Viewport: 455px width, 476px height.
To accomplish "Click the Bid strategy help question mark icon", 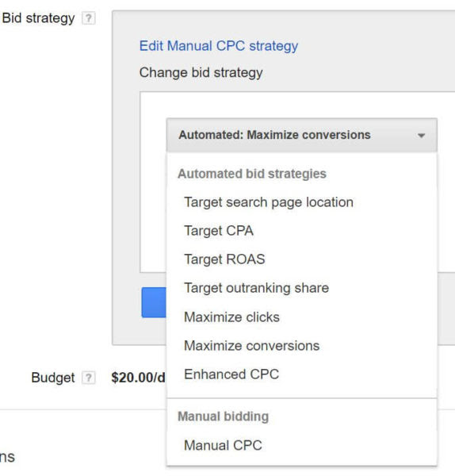I will 89,18.
